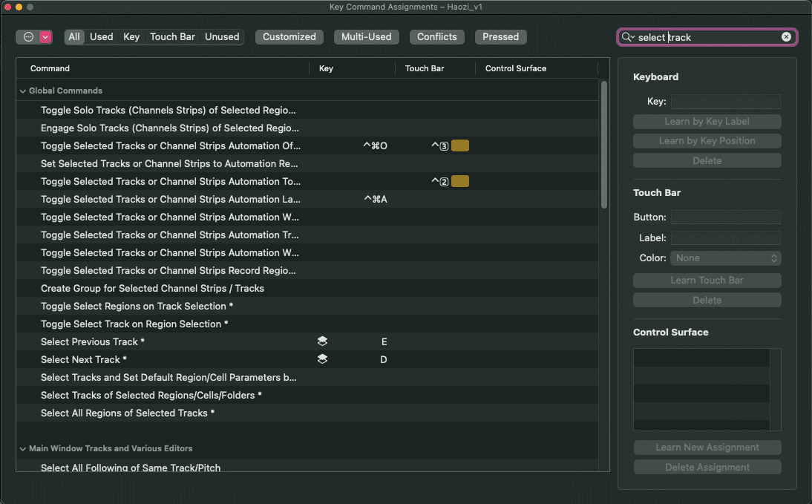
Task: Switch to the Unused tab
Action: pyautogui.click(x=222, y=37)
